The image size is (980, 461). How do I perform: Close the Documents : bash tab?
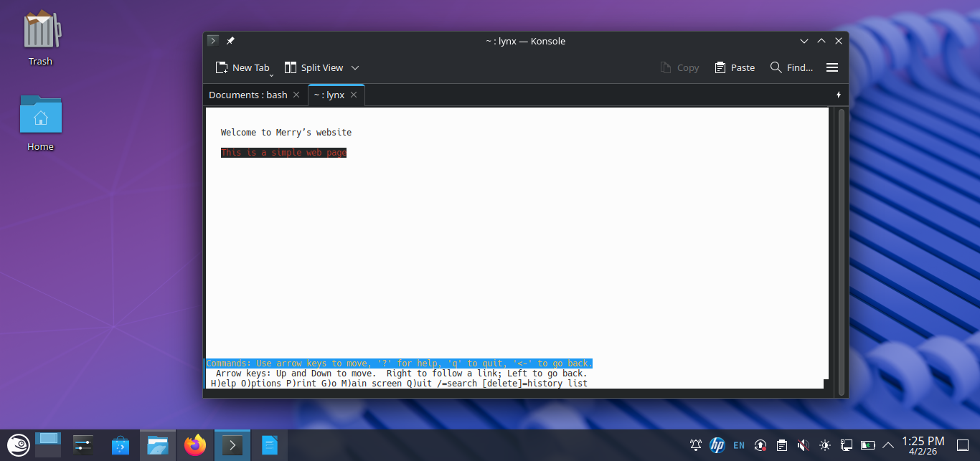click(x=296, y=95)
